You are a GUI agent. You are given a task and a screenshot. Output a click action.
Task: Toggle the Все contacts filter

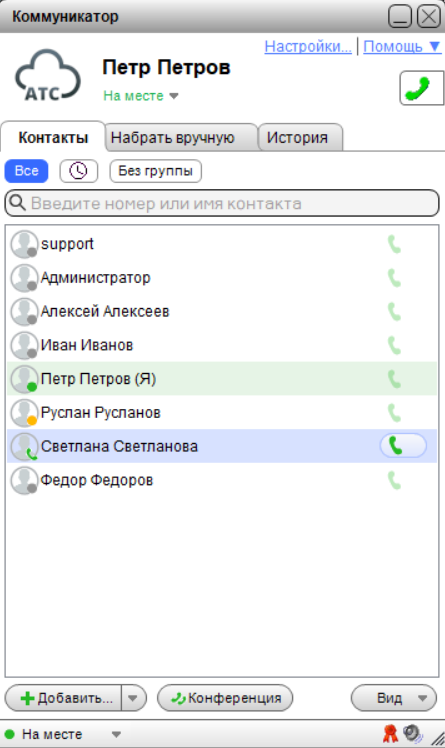coord(26,171)
